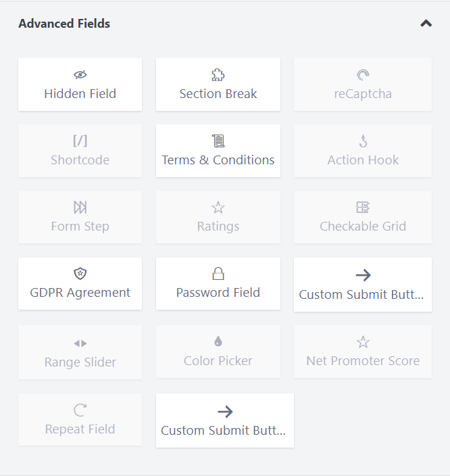Insert the Net Promoter Score field
Image resolution: width=450 pixels, height=476 pixels.
[x=363, y=352]
